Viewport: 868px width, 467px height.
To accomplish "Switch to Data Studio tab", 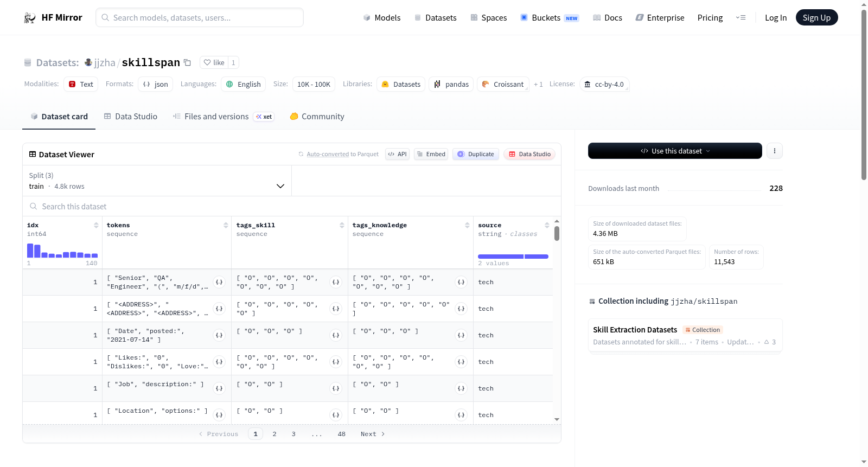I will click(x=131, y=117).
